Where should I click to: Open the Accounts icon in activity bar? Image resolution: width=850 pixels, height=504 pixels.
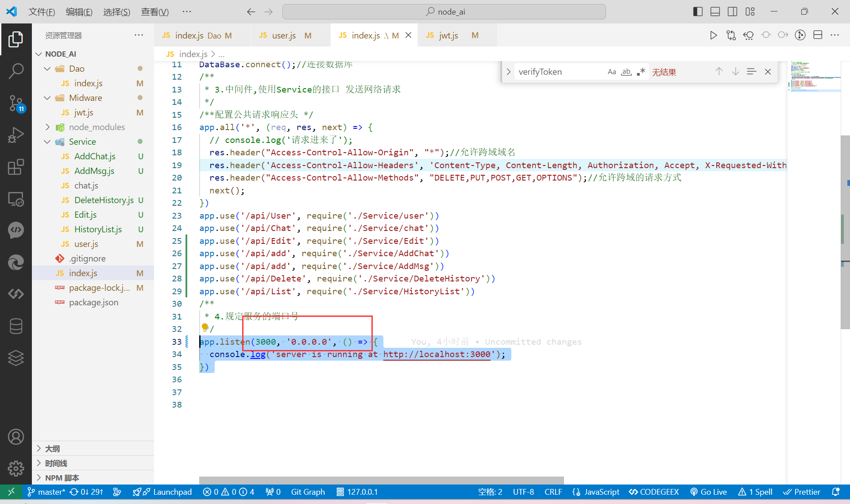coord(16,437)
